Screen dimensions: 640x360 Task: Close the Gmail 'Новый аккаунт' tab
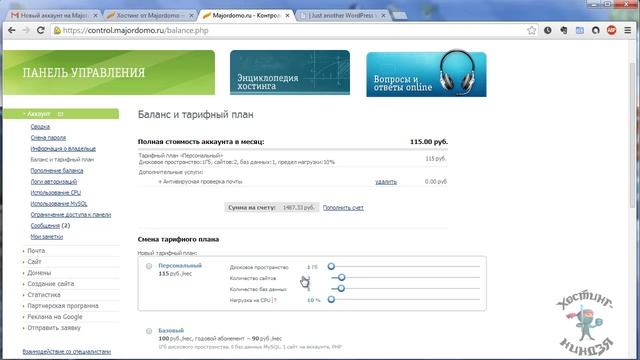pos(96,15)
